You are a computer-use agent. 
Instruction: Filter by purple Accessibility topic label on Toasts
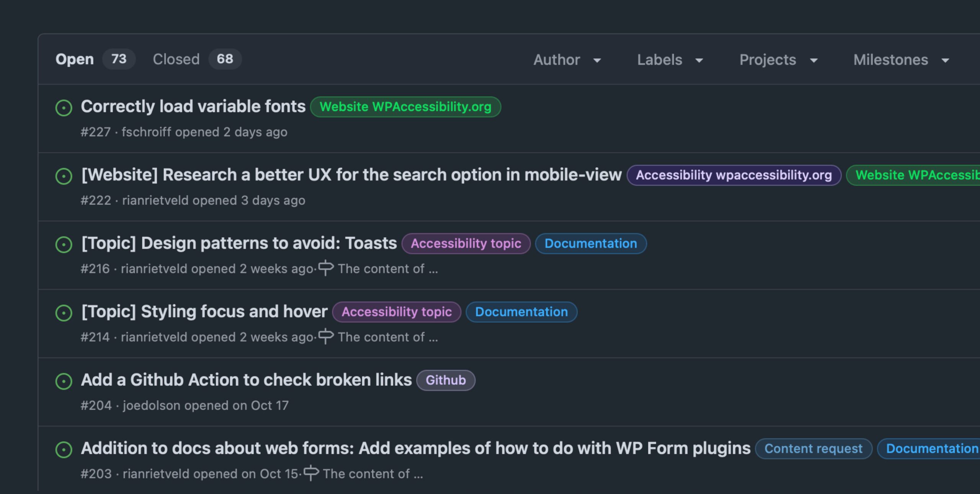pyautogui.click(x=466, y=243)
